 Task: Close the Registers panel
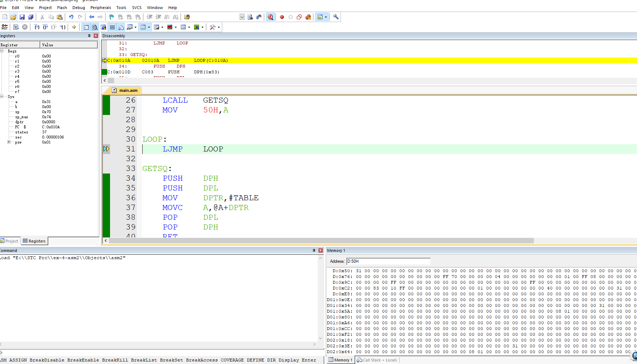click(x=96, y=36)
